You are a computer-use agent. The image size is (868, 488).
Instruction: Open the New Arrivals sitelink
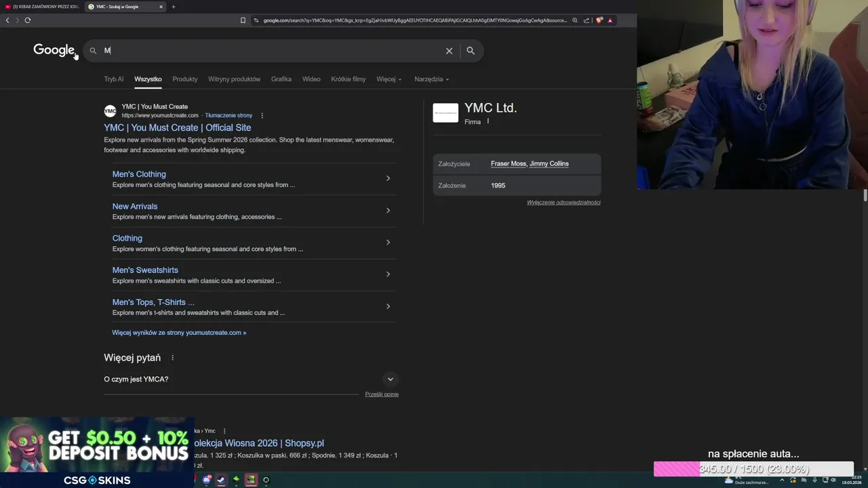135,206
